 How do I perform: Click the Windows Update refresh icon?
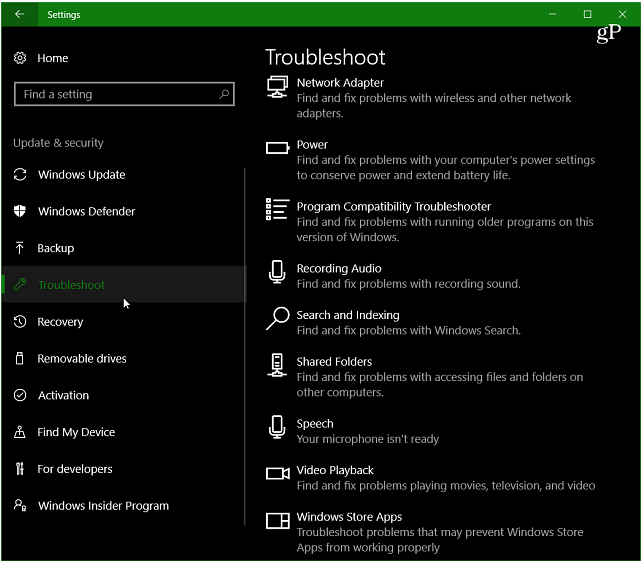coord(20,174)
